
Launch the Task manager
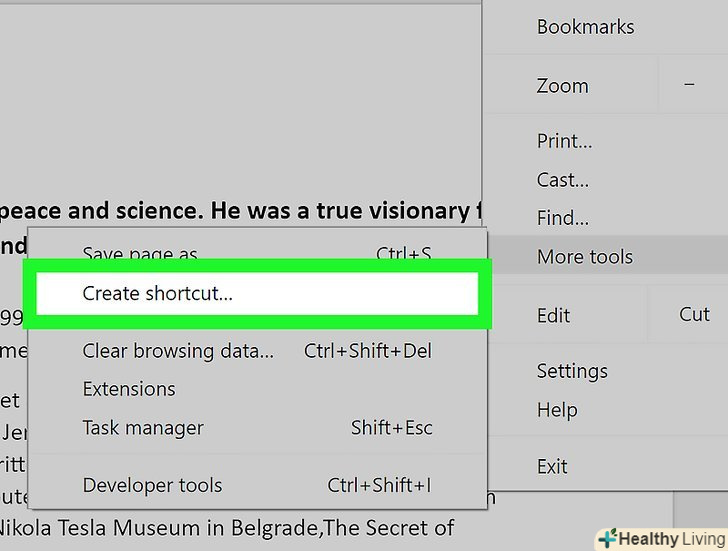[x=143, y=428]
